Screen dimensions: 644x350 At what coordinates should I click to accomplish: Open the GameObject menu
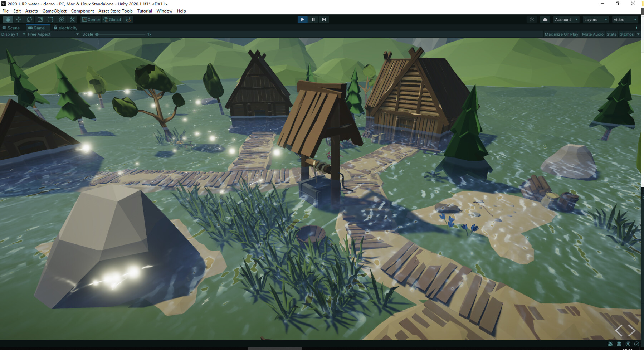tap(54, 11)
